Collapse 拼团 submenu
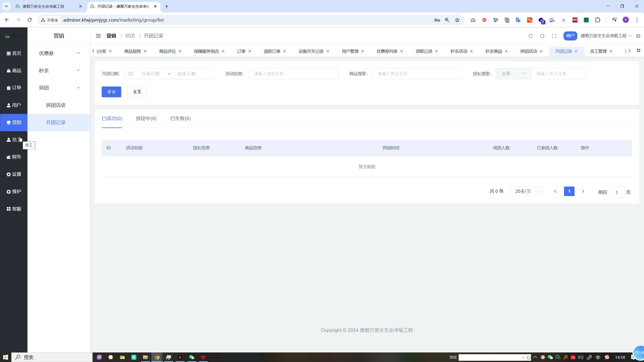Screen dimensions: 644x362 pos(59,88)
